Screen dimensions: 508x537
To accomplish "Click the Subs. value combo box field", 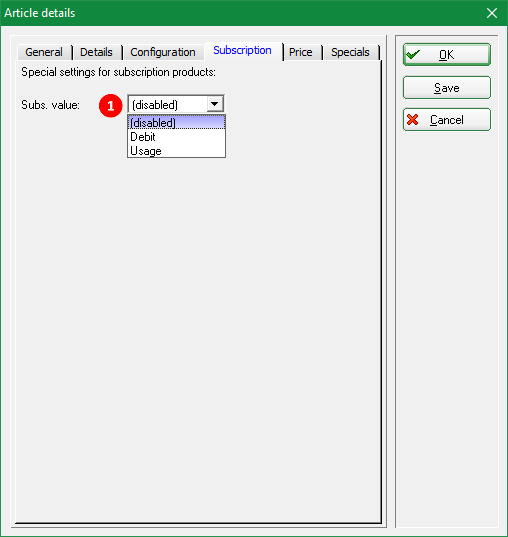I will pyautogui.click(x=176, y=104).
